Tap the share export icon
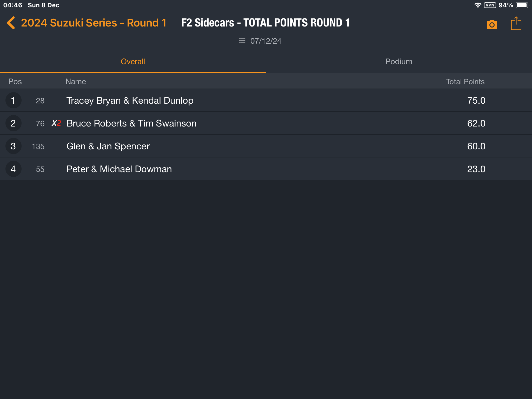Image resolution: width=532 pixels, height=399 pixels. coord(516,23)
